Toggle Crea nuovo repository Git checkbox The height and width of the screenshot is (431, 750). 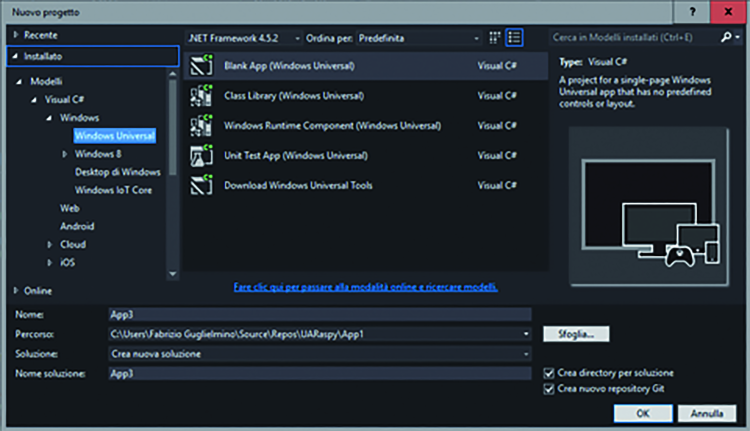[549, 389]
